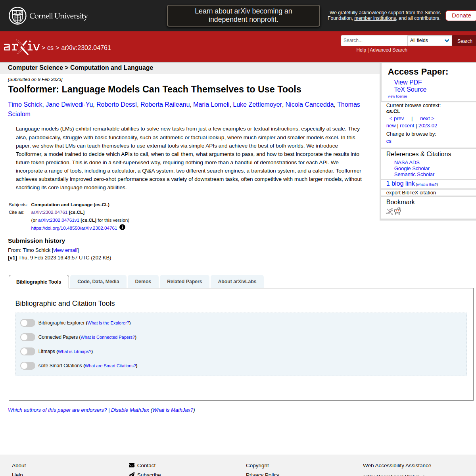Click the Contact envelope icon in footer

132,465
